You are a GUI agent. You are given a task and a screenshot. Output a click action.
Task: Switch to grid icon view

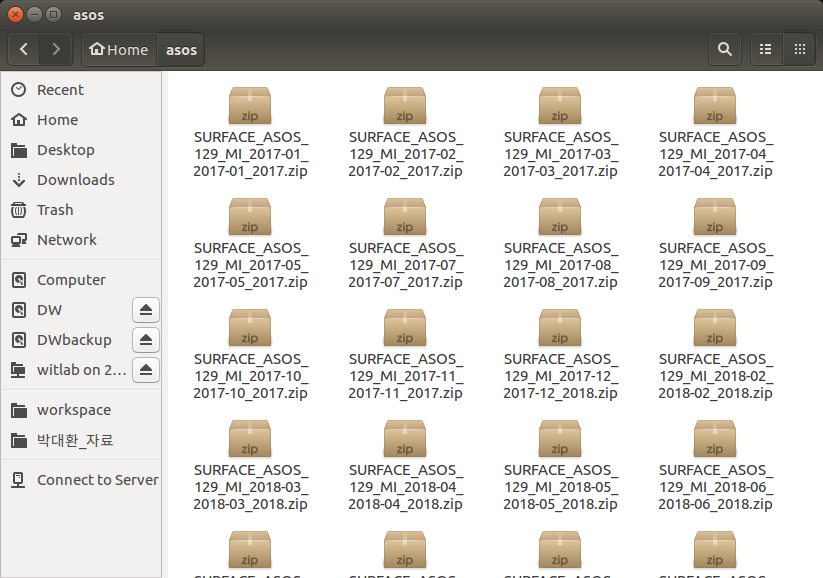(x=799, y=49)
